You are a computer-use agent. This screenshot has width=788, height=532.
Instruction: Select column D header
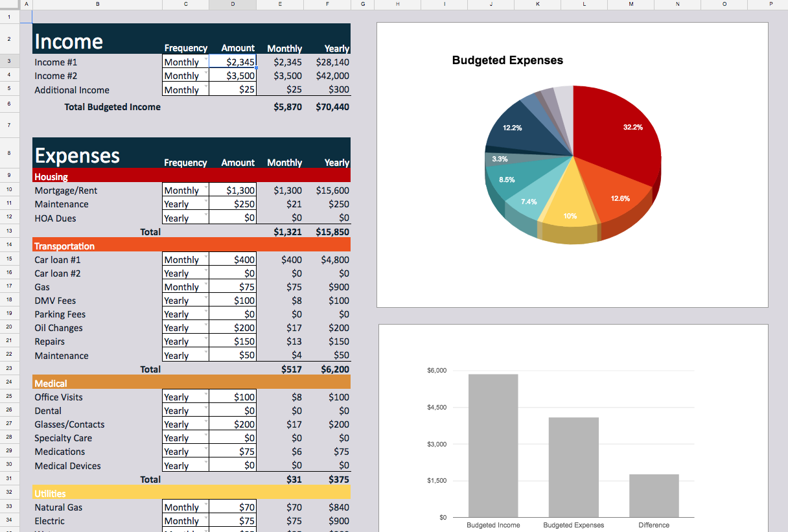[x=232, y=5]
